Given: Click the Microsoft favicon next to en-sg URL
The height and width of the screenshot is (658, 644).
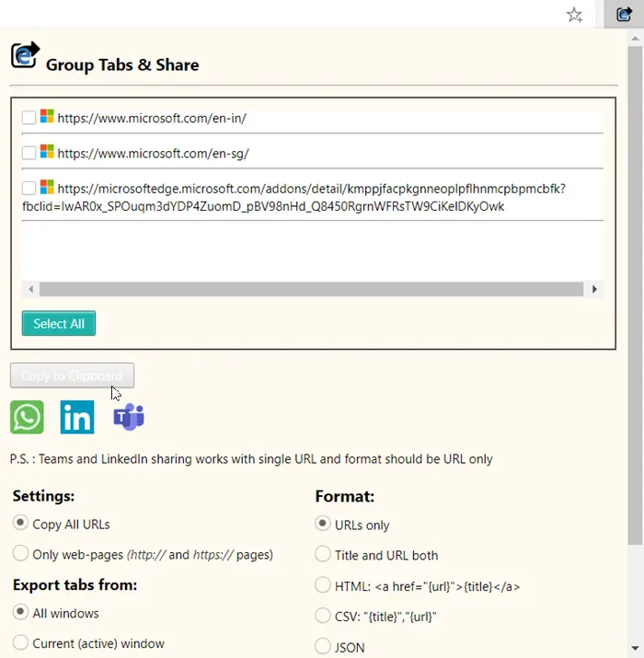Looking at the screenshot, I should click(x=47, y=152).
